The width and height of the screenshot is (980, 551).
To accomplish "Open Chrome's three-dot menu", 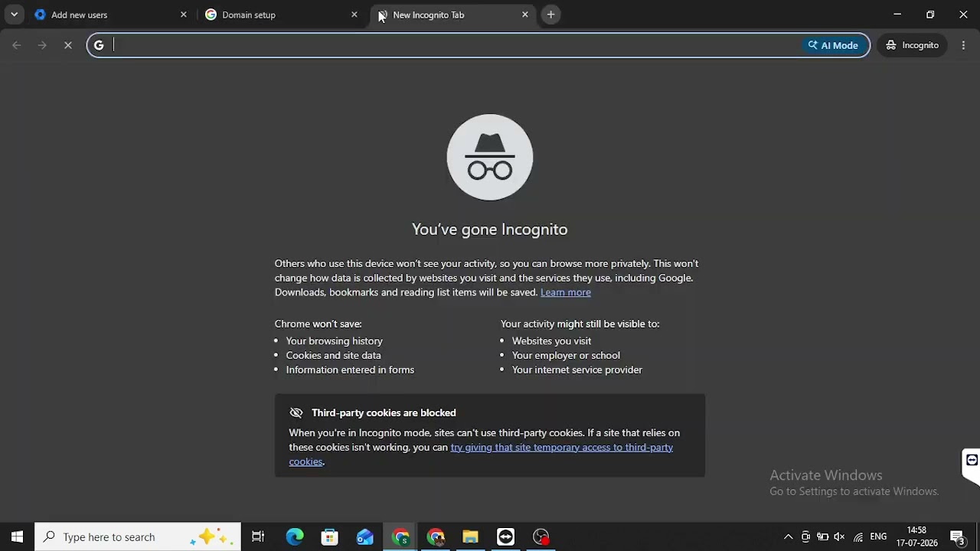I will tap(963, 45).
